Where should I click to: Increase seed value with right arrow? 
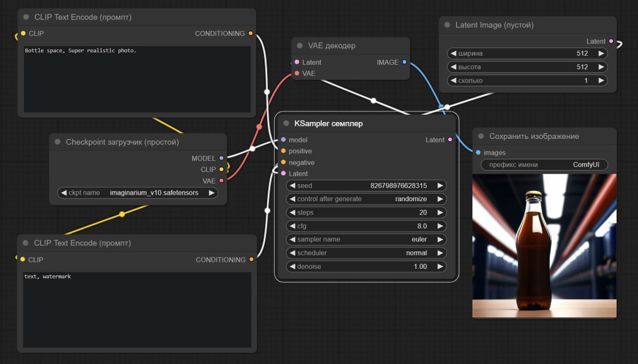pos(440,186)
